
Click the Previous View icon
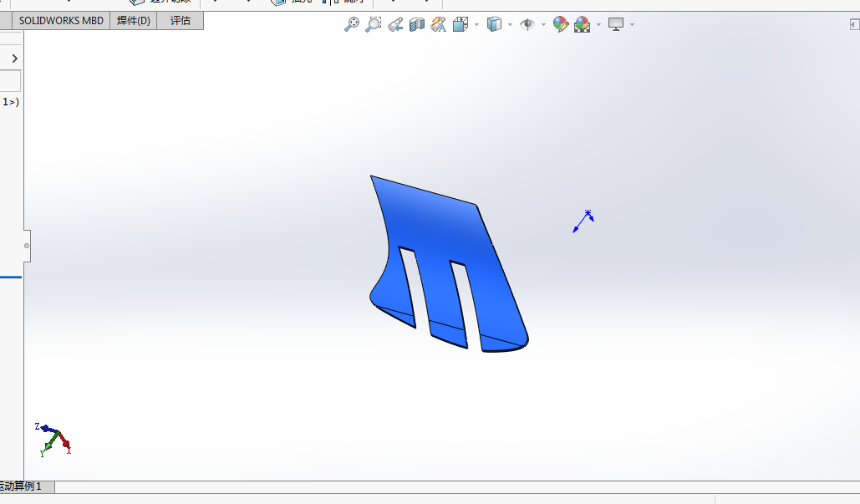[395, 25]
